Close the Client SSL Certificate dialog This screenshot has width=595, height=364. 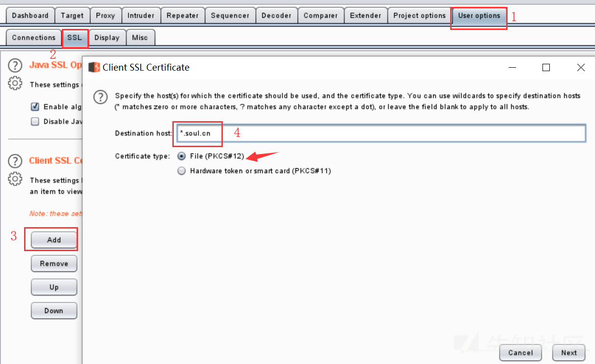click(x=581, y=68)
